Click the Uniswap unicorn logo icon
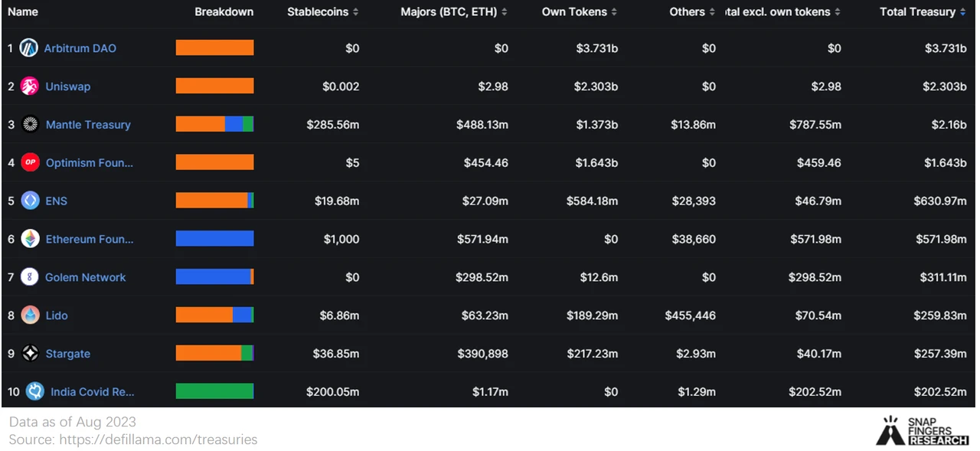This screenshot has height=451, width=980. point(30,87)
